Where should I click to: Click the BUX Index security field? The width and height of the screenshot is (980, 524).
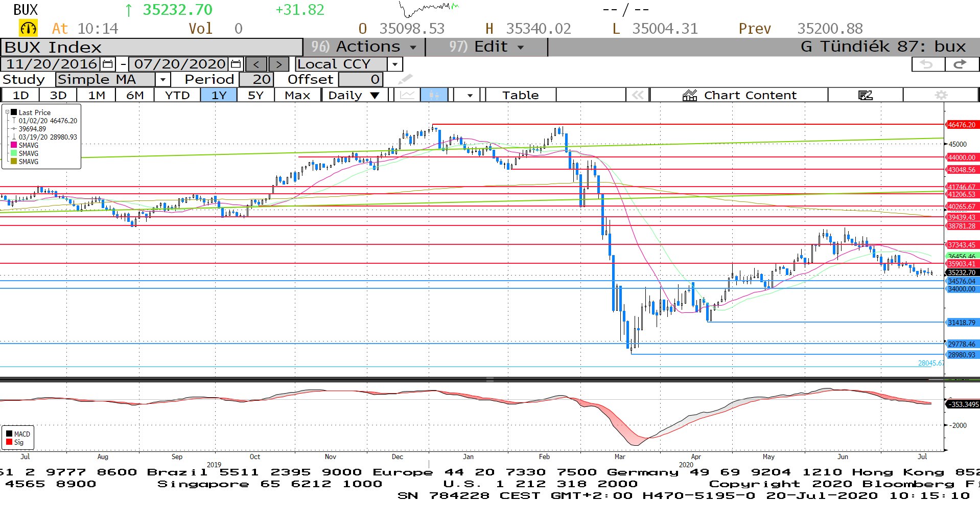click(152, 47)
